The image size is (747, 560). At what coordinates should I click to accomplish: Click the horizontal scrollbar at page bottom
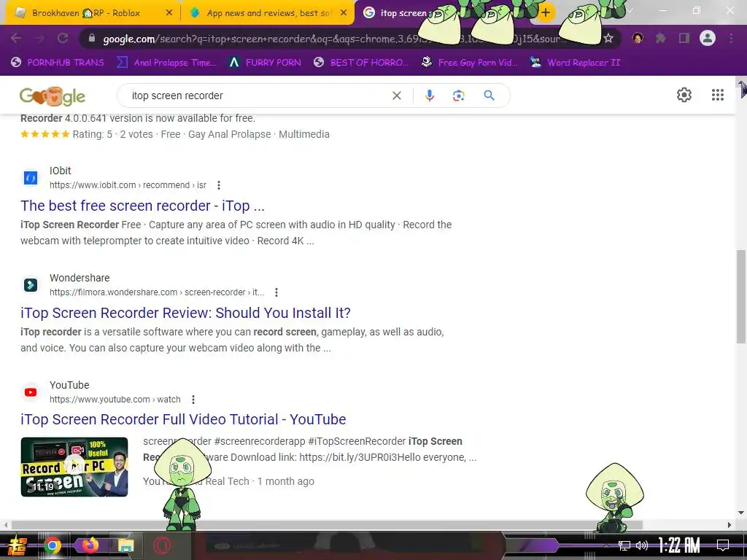tap(327, 525)
